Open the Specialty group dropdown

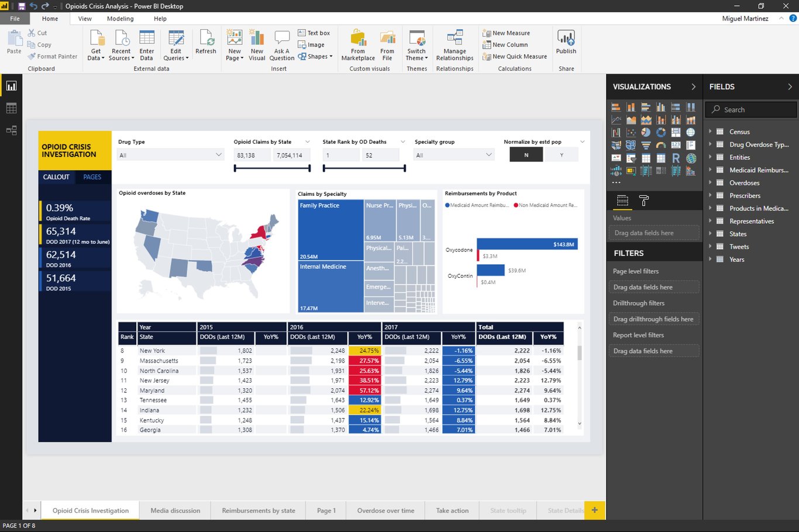pyautogui.click(x=489, y=154)
